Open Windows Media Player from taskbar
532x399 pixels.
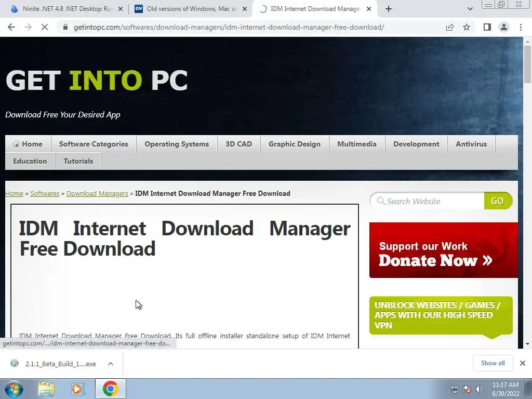[x=78, y=389]
